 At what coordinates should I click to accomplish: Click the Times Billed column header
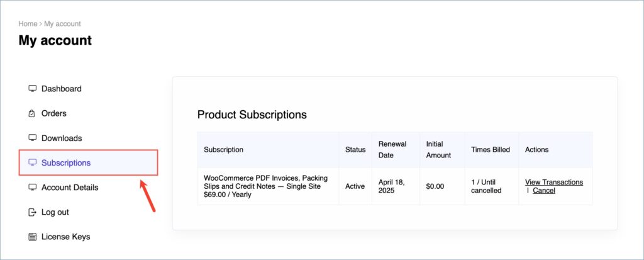click(x=491, y=150)
